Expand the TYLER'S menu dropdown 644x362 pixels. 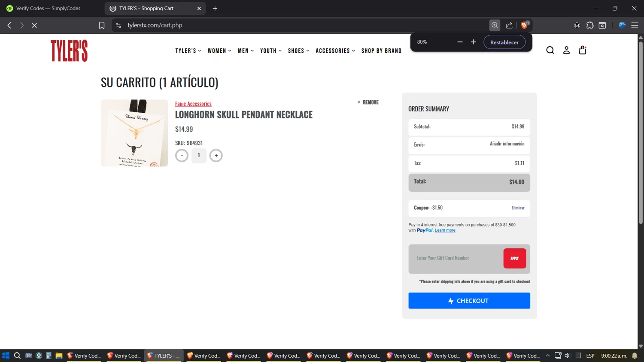point(188,51)
